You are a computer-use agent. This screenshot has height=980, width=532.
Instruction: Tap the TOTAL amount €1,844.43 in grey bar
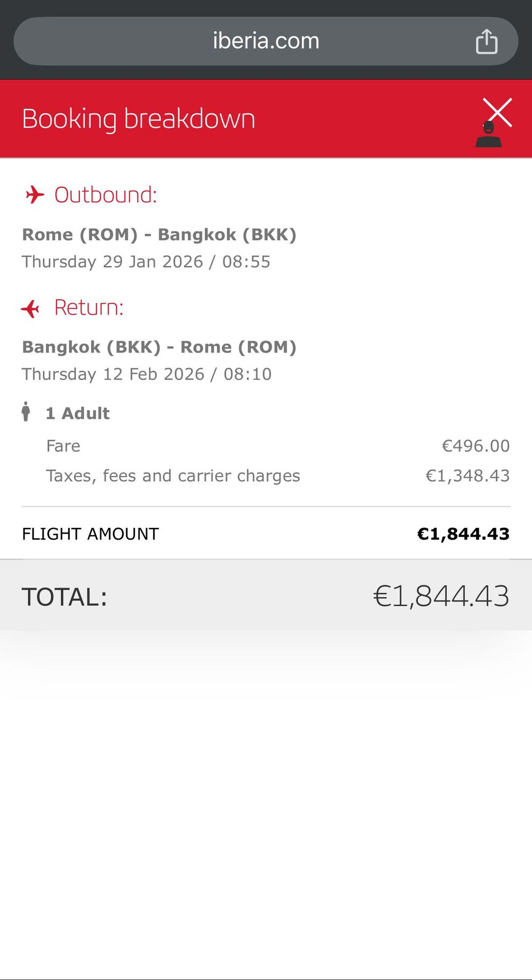tap(441, 596)
